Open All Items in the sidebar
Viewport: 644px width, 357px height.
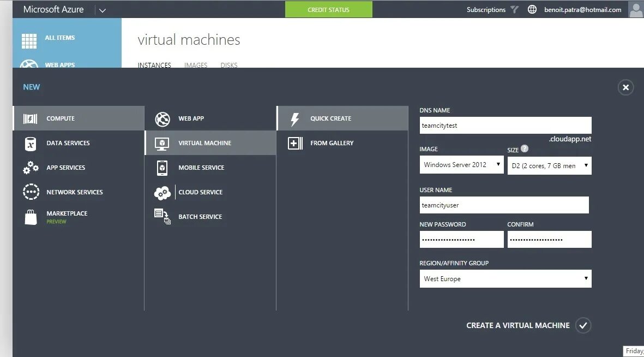coord(68,41)
